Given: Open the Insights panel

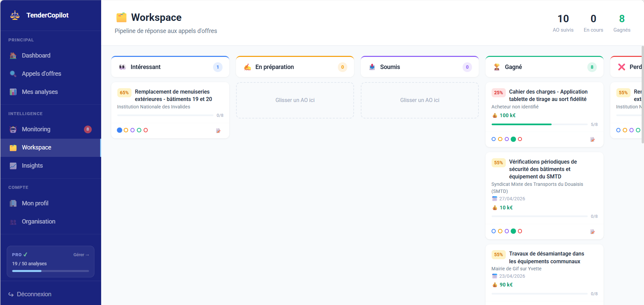Looking at the screenshot, I should [32, 165].
